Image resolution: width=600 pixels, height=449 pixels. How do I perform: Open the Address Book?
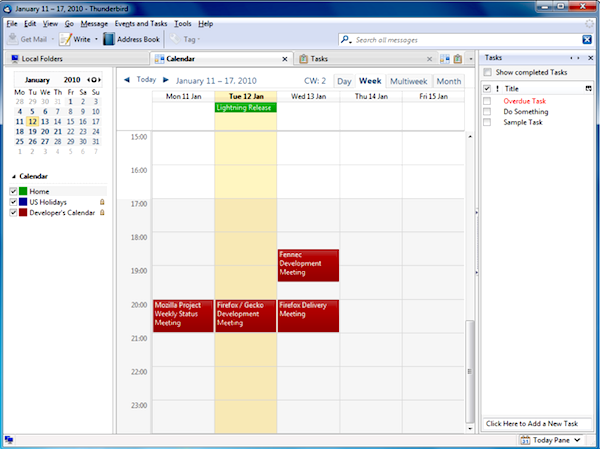pyautogui.click(x=131, y=39)
